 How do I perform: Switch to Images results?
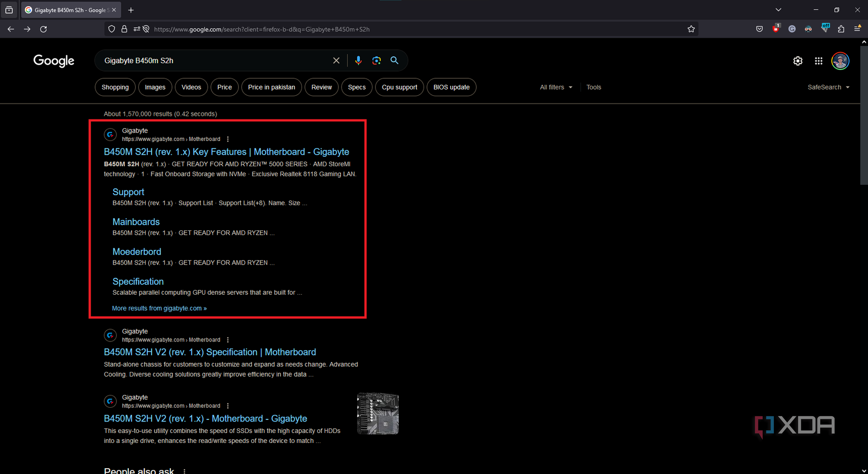tap(155, 87)
